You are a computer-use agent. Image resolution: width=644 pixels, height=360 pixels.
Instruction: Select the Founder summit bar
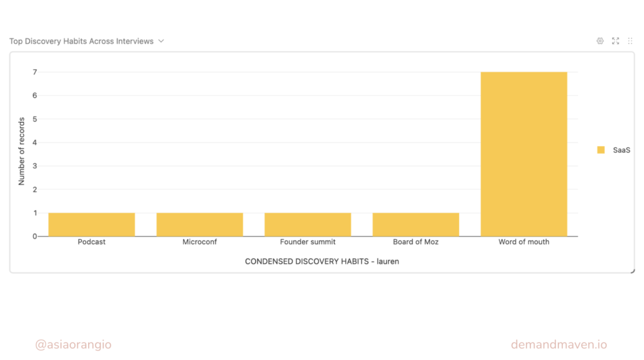pos(308,225)
